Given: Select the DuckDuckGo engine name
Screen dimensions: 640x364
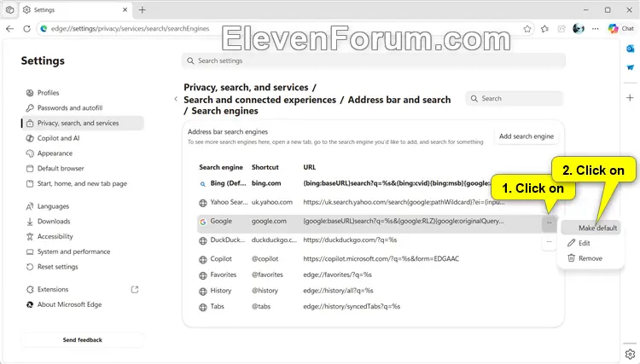Looking at the screenshot, I should (227, 240).
